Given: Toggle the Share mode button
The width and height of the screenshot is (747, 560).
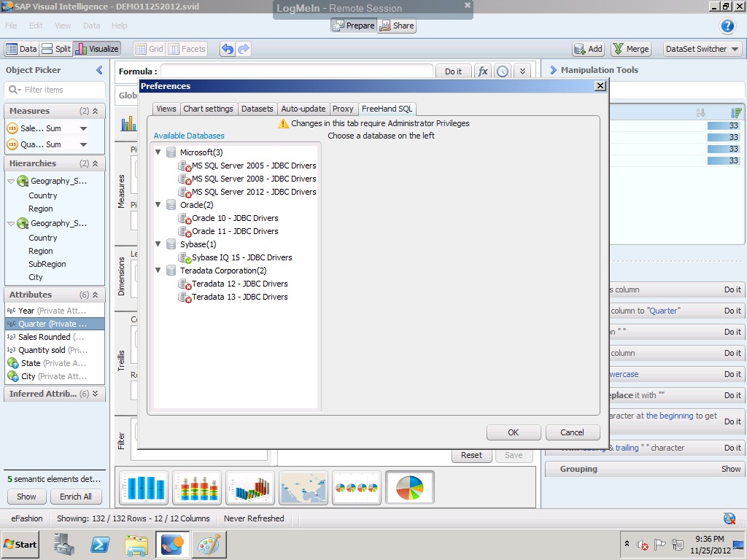Looking at the screenshot, I should point(396,26).
